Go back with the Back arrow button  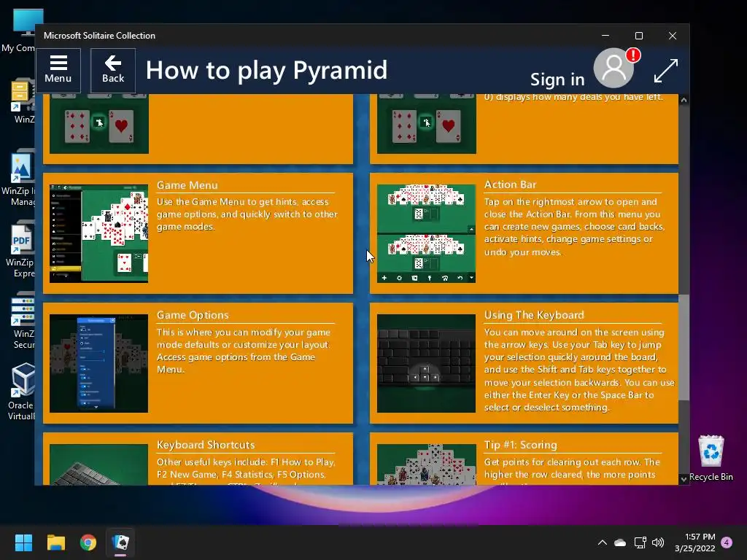coord(113,71)
